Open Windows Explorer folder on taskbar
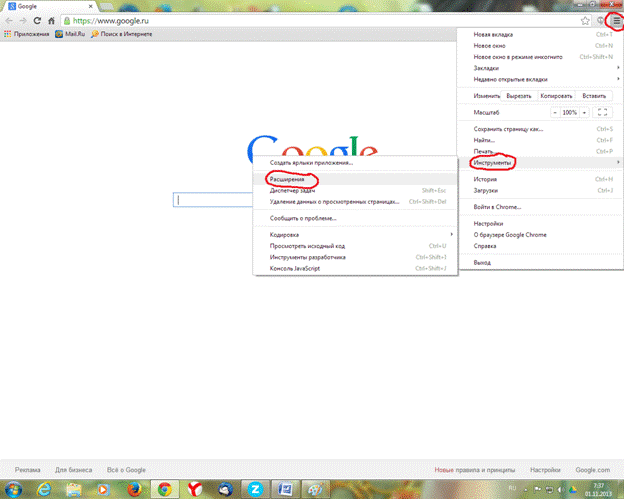The width and height of the screenshot is (624, 499). coord(74,489)
